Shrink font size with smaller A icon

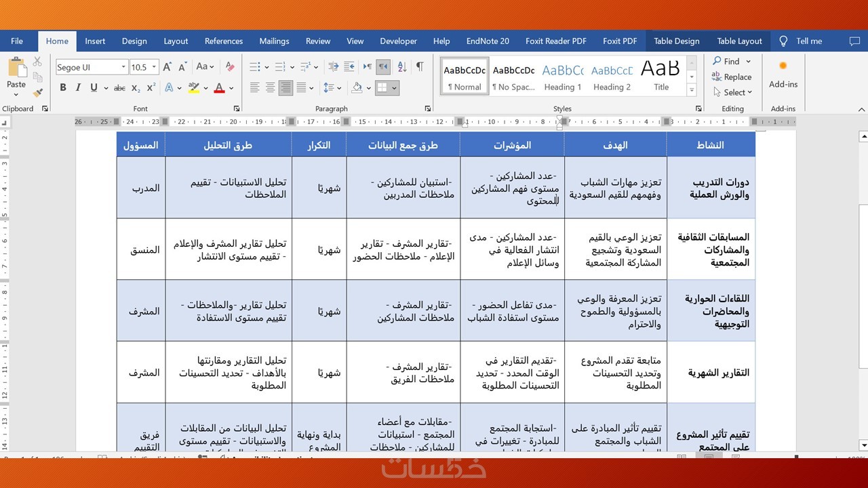pyautogui.click(x=183, y=67)
